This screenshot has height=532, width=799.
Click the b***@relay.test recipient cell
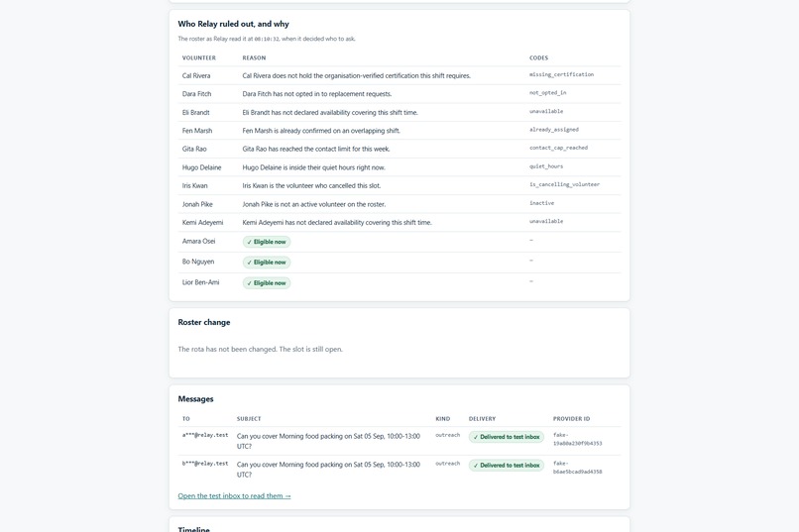click(x=205, y=464)
